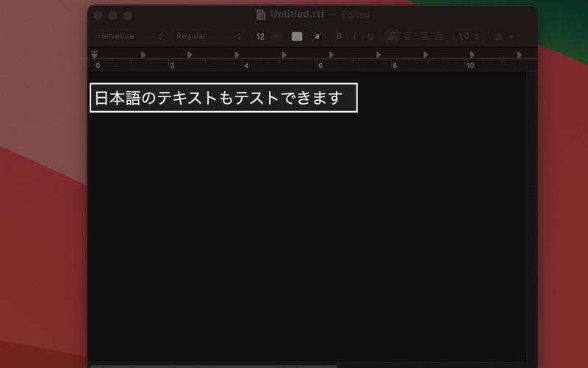Expand the list style chevron
The width and height of the screenshot is (588, 368).
[511, 36]
